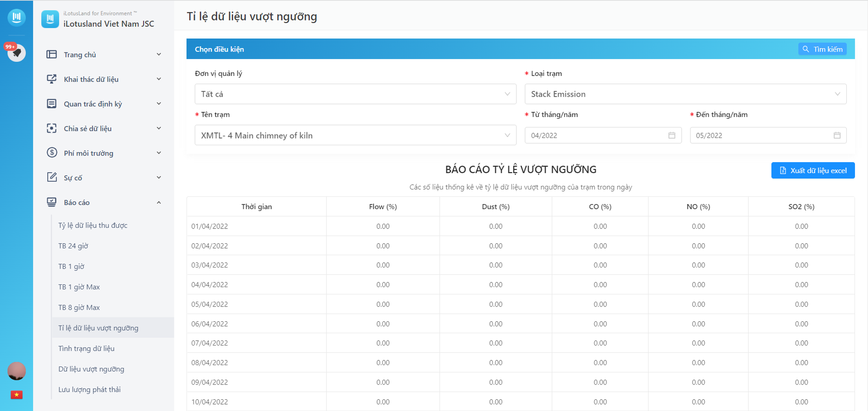Open notifications bell with 99+ badge
The height and width of the screenshot is (411, 868).
coord(16,53)
